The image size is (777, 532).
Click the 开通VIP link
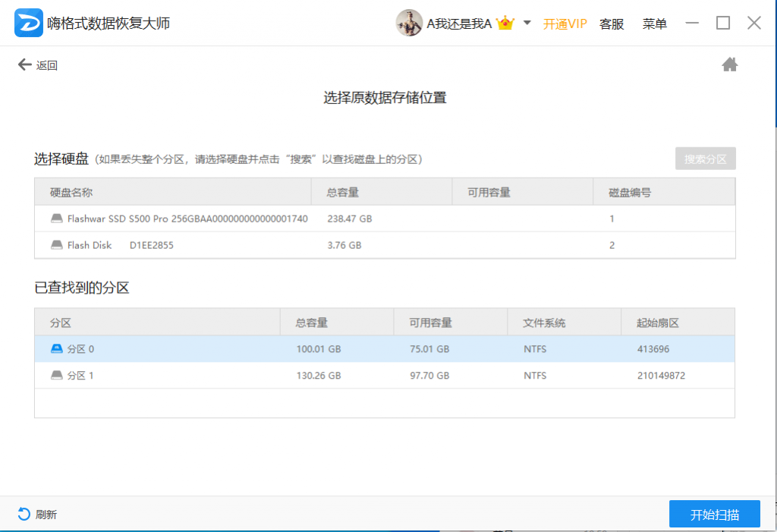point(565,24)
